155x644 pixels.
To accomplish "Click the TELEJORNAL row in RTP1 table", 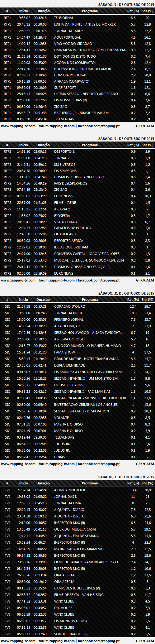I will click(77, 18).
